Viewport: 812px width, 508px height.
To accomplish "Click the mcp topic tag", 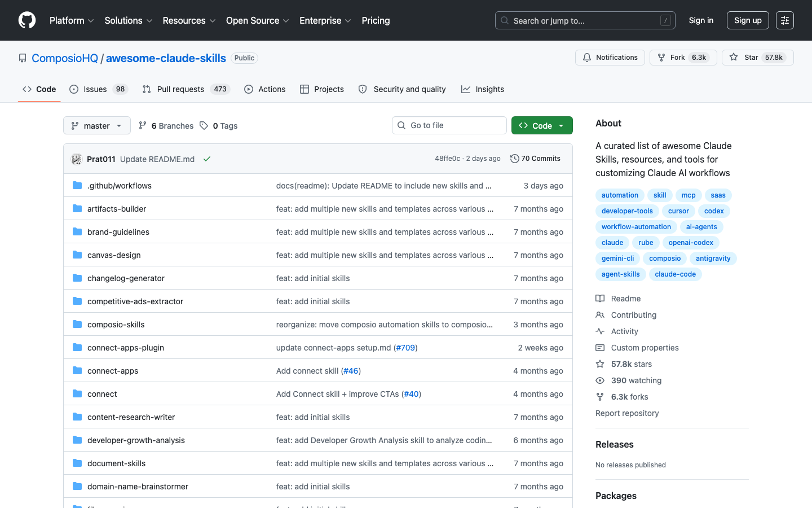I will tap(689, 195).
